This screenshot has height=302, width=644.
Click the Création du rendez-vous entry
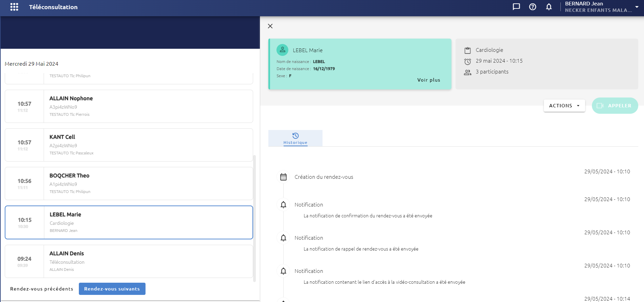324,177
